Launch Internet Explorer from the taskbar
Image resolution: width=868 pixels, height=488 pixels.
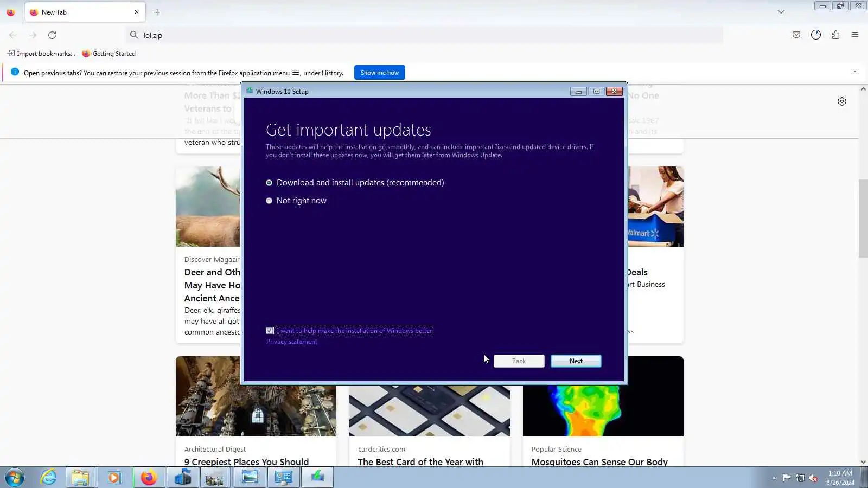[x=48, y=478]
